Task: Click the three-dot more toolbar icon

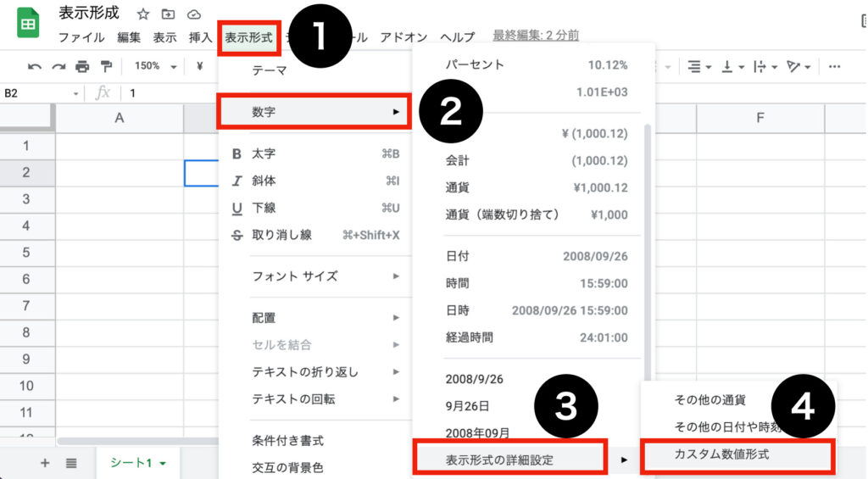Action: tap(834, 67)
